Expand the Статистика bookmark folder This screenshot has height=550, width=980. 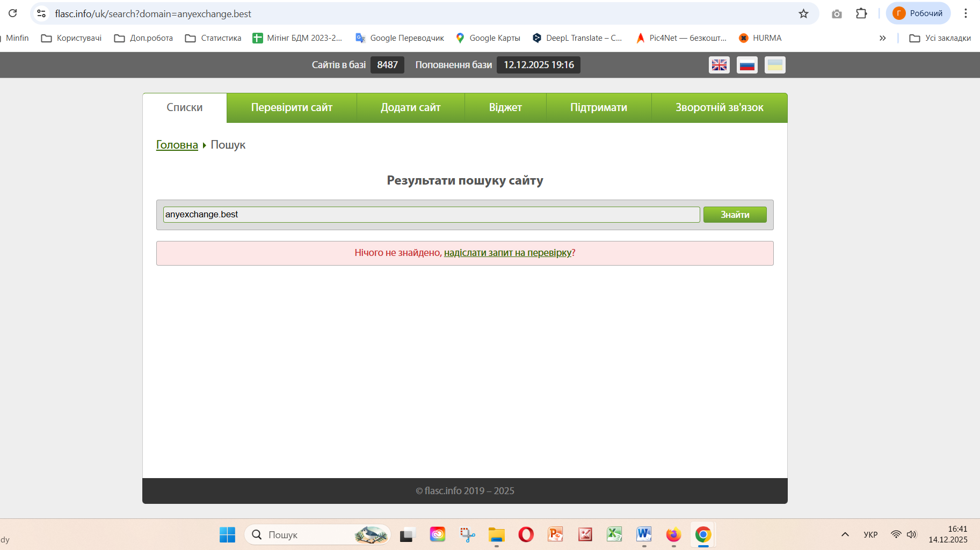pos(213,38)
